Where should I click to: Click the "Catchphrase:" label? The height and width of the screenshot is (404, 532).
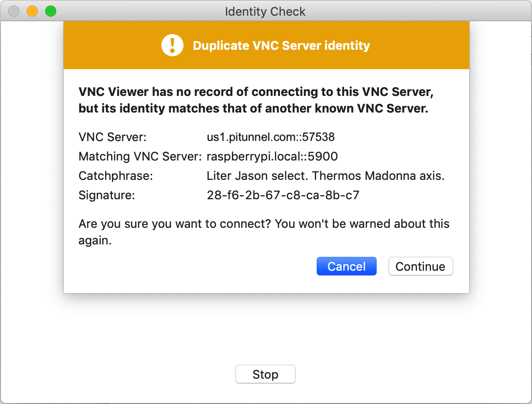coord(116,176)
